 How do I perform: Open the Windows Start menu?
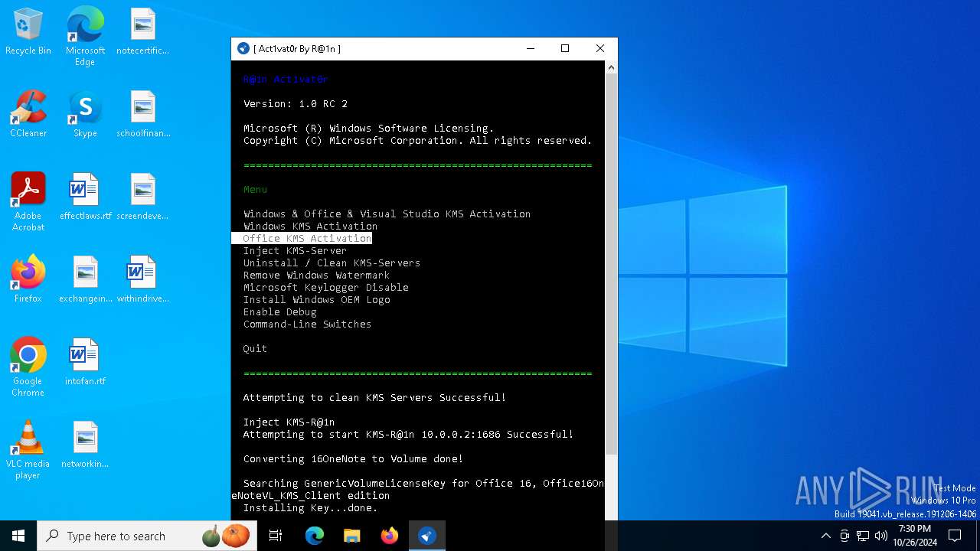18,536
